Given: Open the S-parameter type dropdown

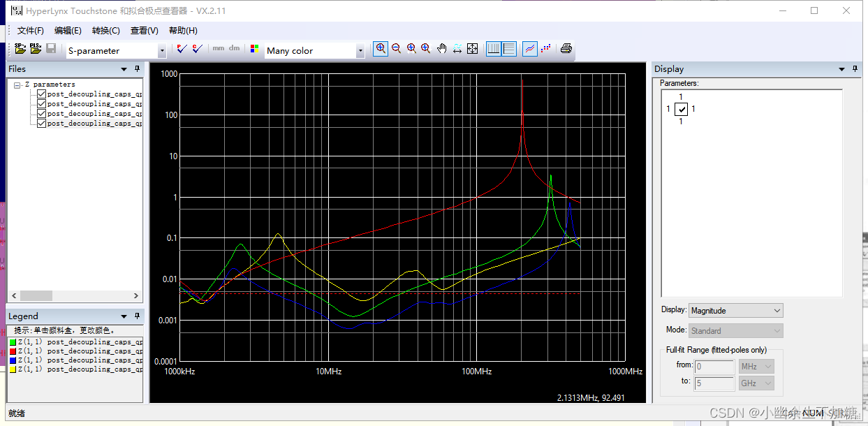Looking at the screenshot, I should point(162,50).
